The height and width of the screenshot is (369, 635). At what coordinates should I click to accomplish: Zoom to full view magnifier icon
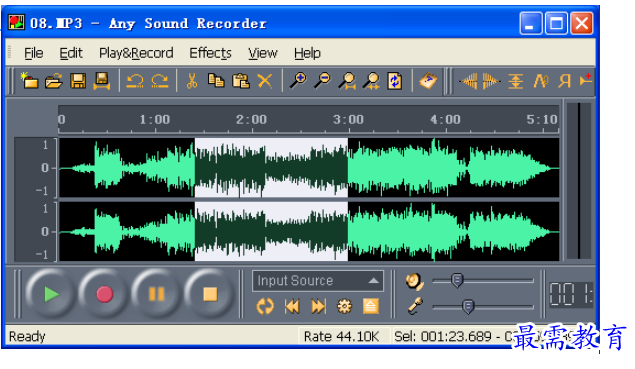click(x=371, y=81)
